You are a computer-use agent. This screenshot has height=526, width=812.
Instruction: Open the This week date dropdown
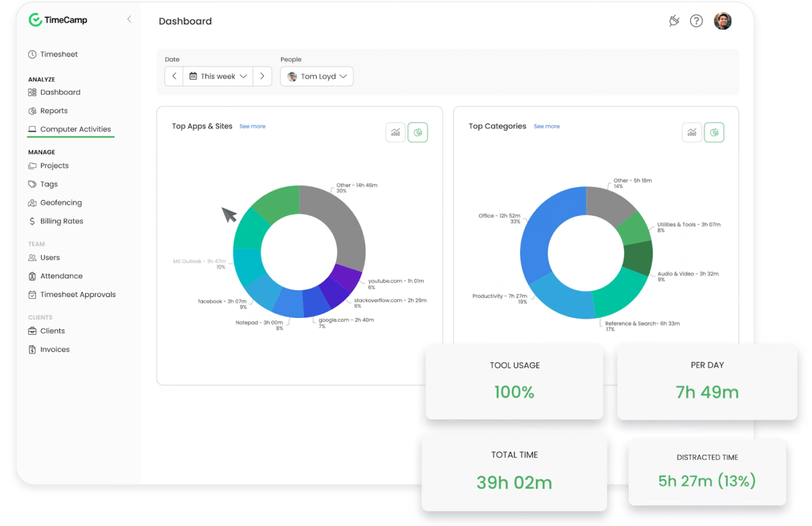click(217, 76)
